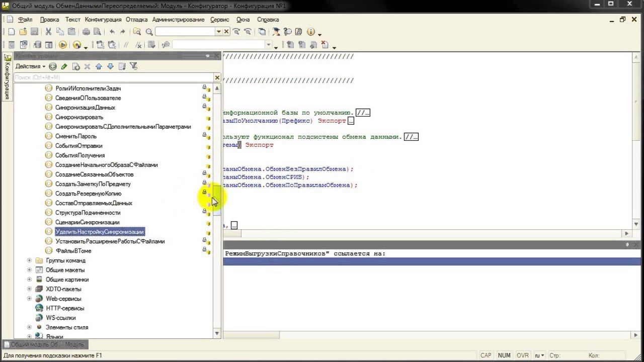Expand the Общие макеты tree node
Image resolution: width=644 pixels, height=362 pixels.
click(29, 270)
